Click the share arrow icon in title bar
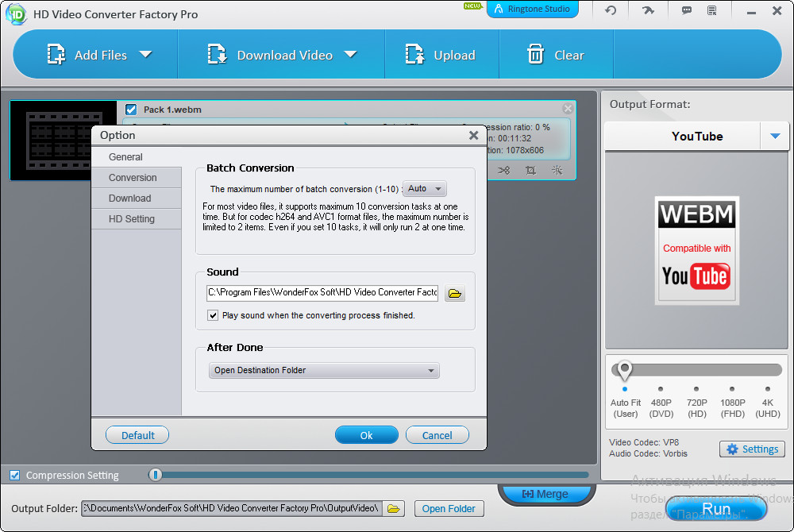794x532 pixels. pos(648,10)
